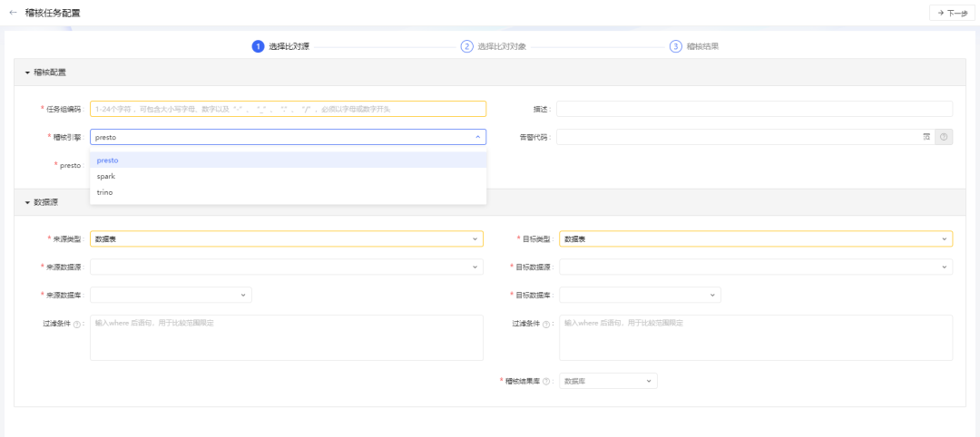Viewport: 980px width, 437px height.
Task: Focus the 任务组编码 input field
Action: click(287, 109)
